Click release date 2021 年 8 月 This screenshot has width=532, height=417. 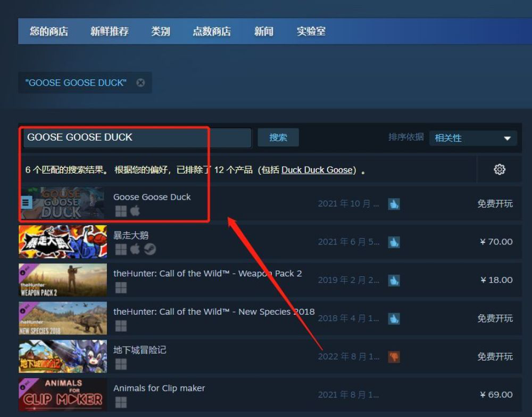(348, 395)
